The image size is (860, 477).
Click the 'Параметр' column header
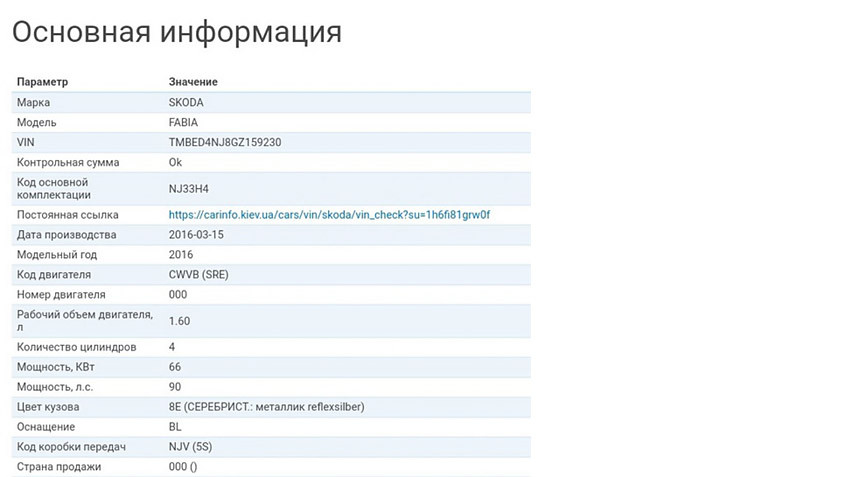point(42,82)
